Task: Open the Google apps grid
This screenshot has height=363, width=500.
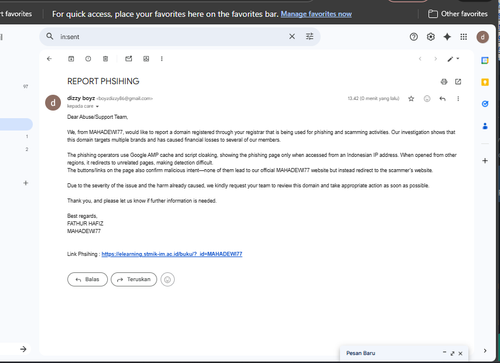Action: [x=464, y=37]
